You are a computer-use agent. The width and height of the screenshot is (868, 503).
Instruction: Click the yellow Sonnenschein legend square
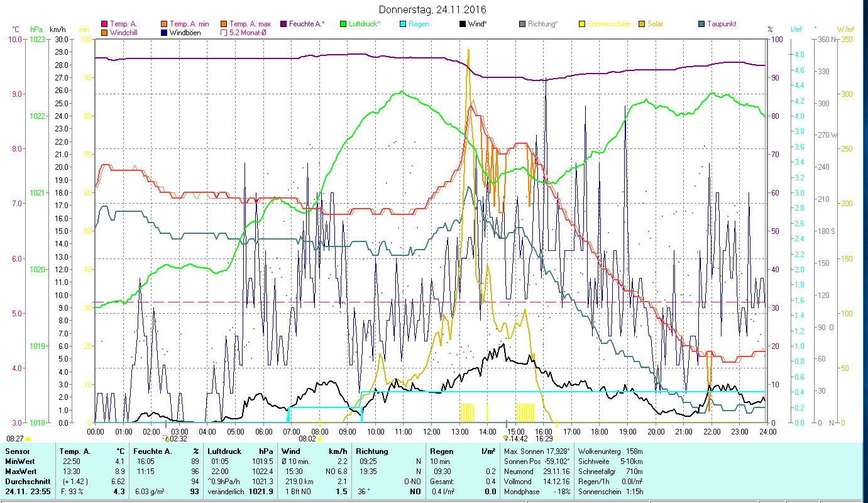(x=582, y=24)
